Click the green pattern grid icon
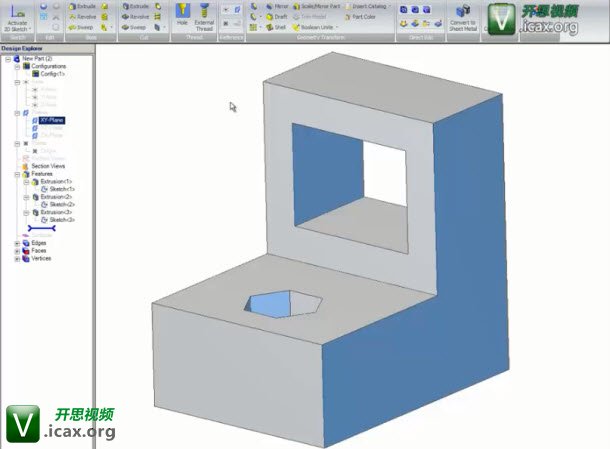610x449 pixels. click(x=253, y=27)
